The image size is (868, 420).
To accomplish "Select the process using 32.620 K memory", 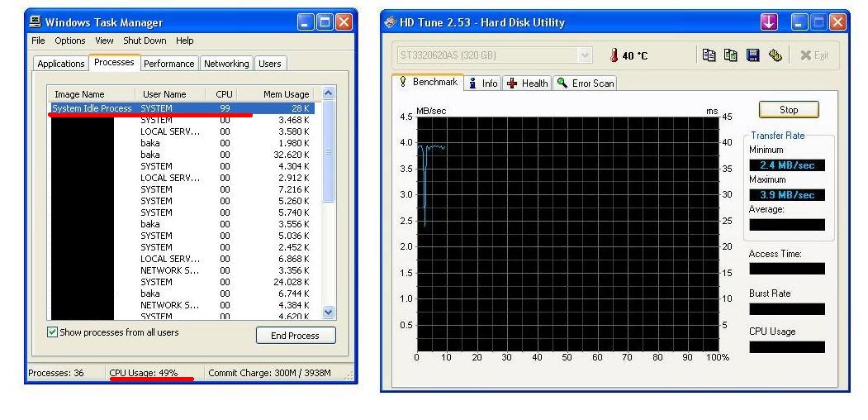I will coord(183,155).
